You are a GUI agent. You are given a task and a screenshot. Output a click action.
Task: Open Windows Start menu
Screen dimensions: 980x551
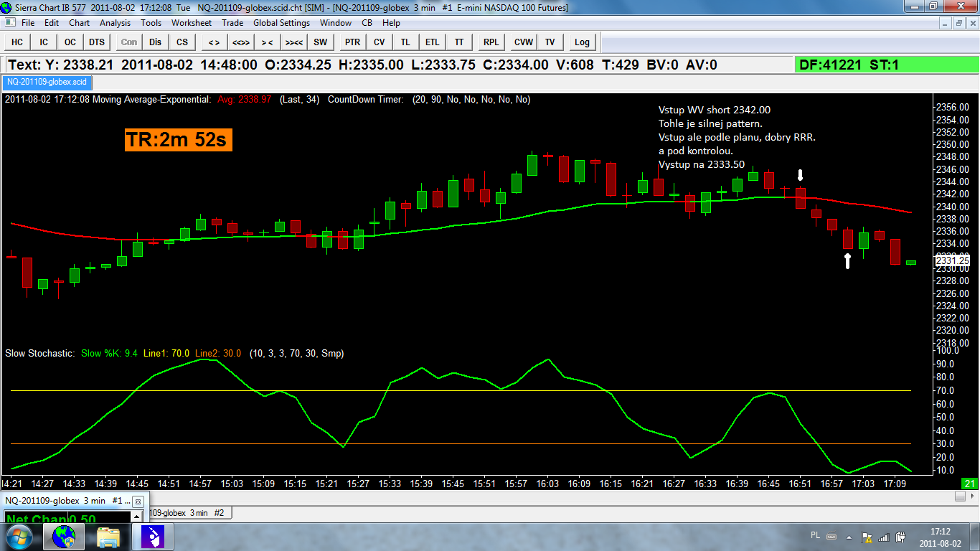[19, 536]
